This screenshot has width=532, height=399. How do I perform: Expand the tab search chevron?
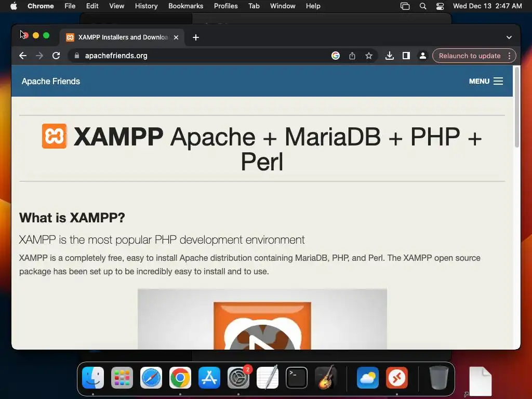[x=509, y=37]
